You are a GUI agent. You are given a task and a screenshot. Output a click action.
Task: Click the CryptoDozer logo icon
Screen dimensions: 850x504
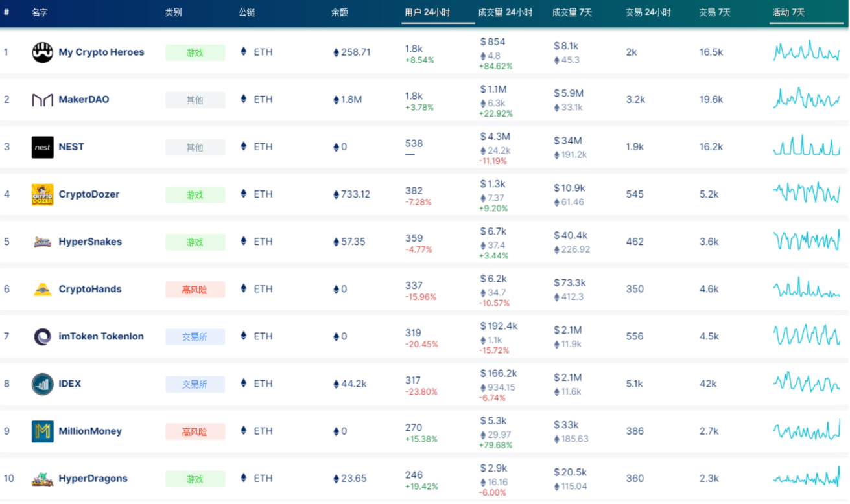(x=43, y=194)
